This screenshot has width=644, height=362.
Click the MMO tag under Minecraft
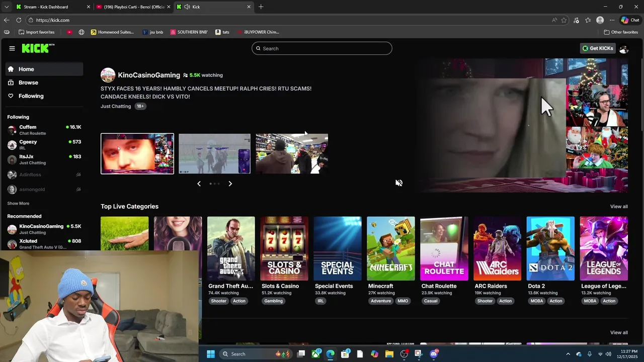coord(403,301)
